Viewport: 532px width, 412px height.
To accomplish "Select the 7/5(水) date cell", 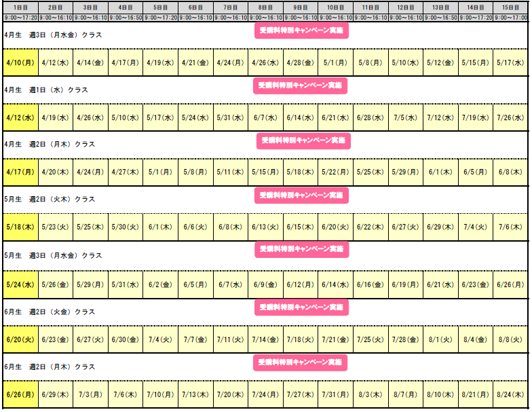I will tap(406, 117).
